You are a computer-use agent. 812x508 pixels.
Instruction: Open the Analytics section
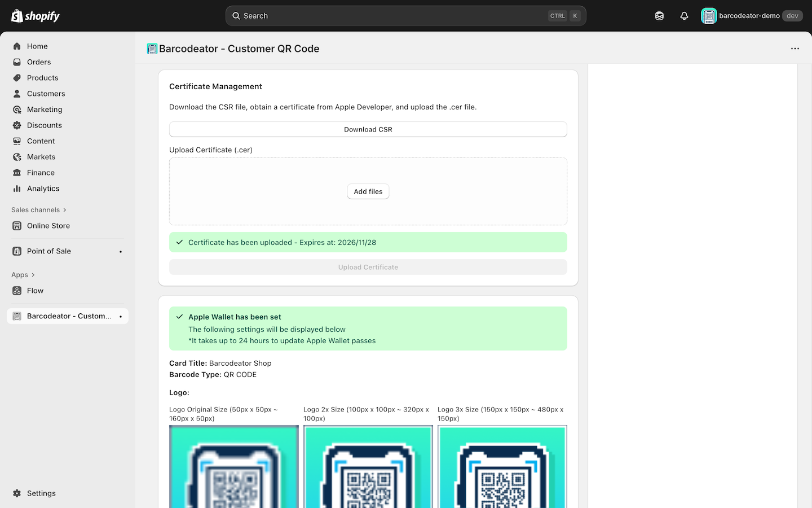point(43,189)
